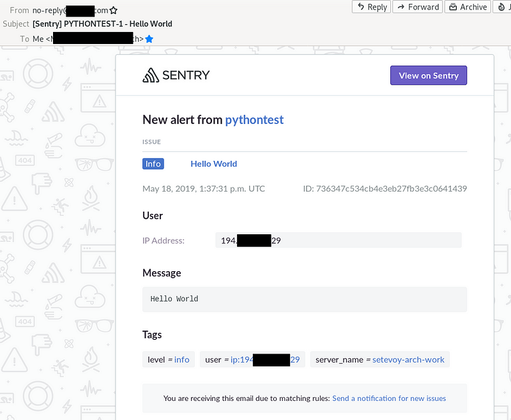Image resolution: width=511 pixels, height=420 pixels.
Task: Click the Info level badge
Action: 153,164
